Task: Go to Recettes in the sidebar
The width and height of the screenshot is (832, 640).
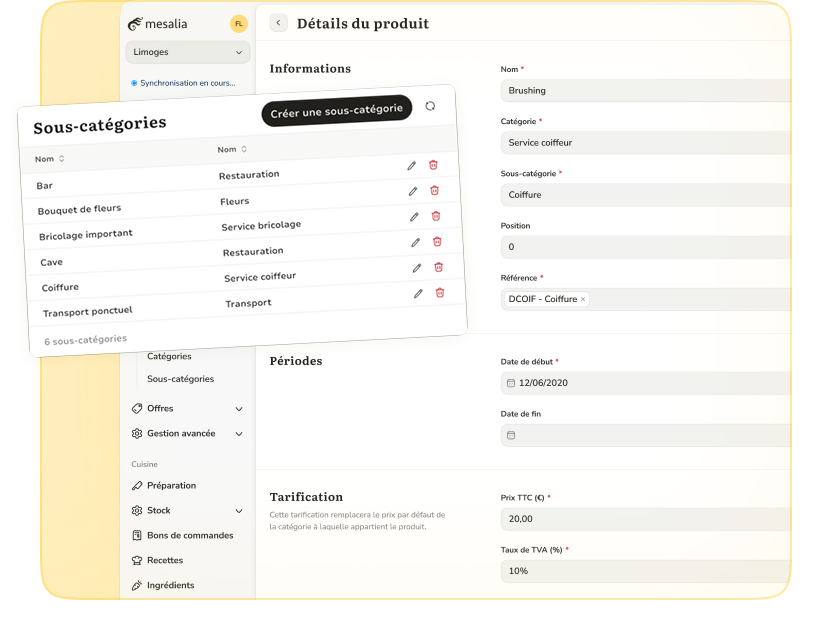Action: pos(165,561)
